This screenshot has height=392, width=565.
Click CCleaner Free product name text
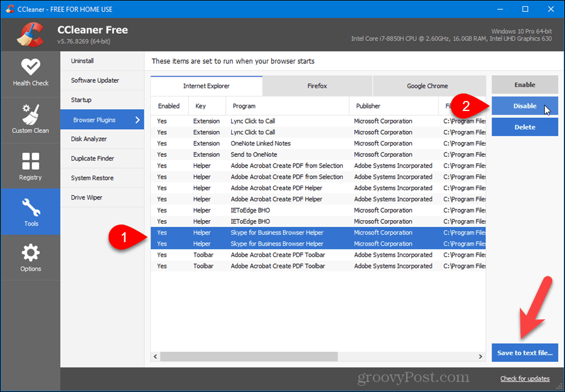(93, 30)
